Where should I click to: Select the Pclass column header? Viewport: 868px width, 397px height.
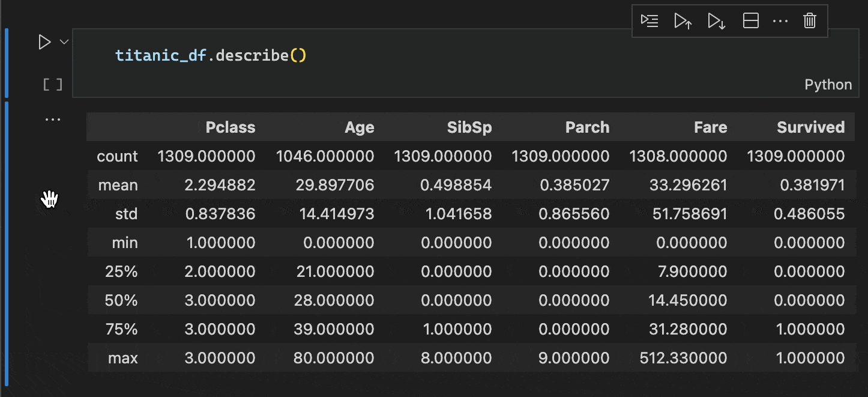point(231,127)
